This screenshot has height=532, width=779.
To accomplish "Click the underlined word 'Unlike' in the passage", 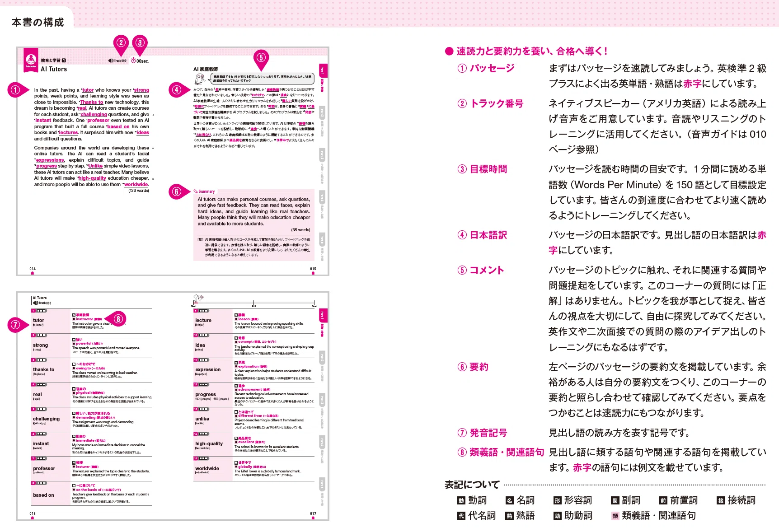I will click(x=95, y=166).
